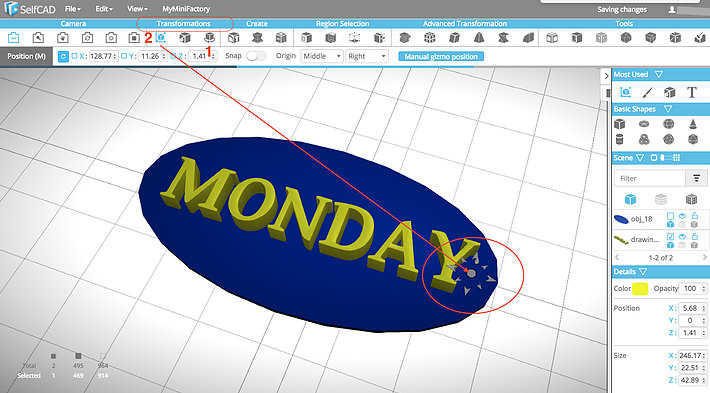
Task: Toggle the Snap switch
Action: (x=256, y=56)
